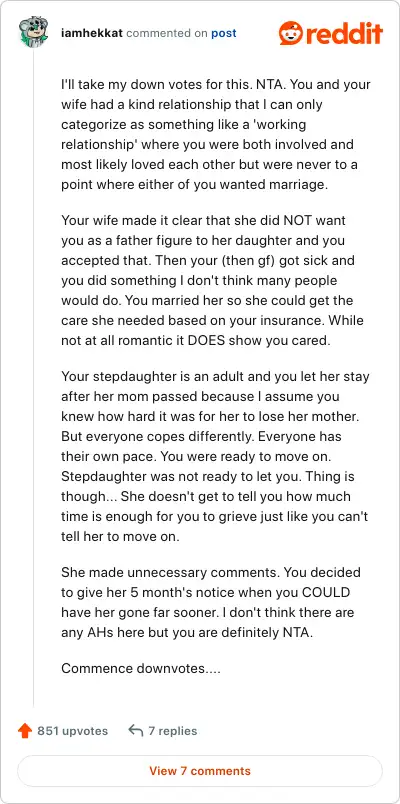
Task: Click the reddit wordmark text
Action: tap(344, 33)
